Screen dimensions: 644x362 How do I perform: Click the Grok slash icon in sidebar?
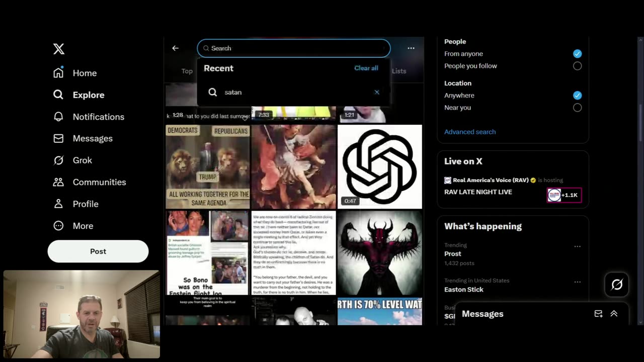point(58,160)
